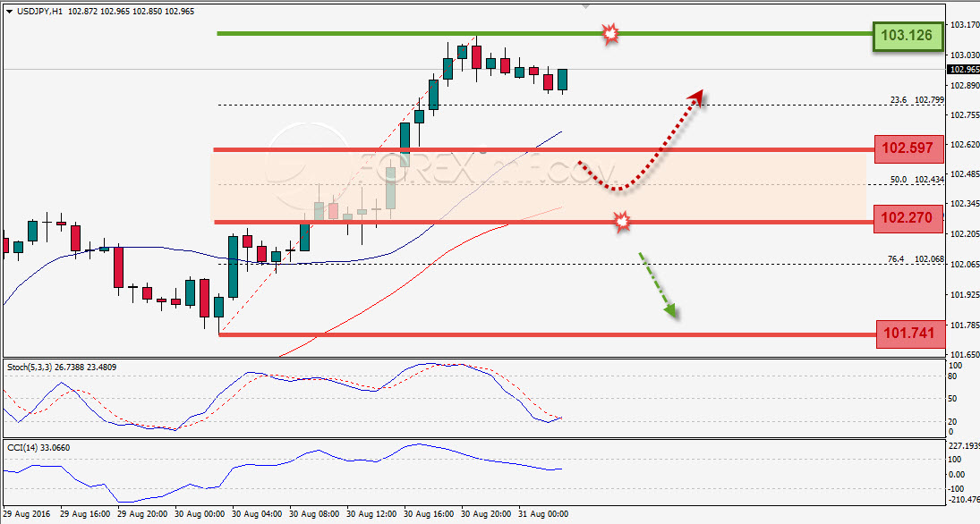This screenshot has width=980, height=524.
Task: Click the 30 Aug 00:00 time label
Action: 200,514
